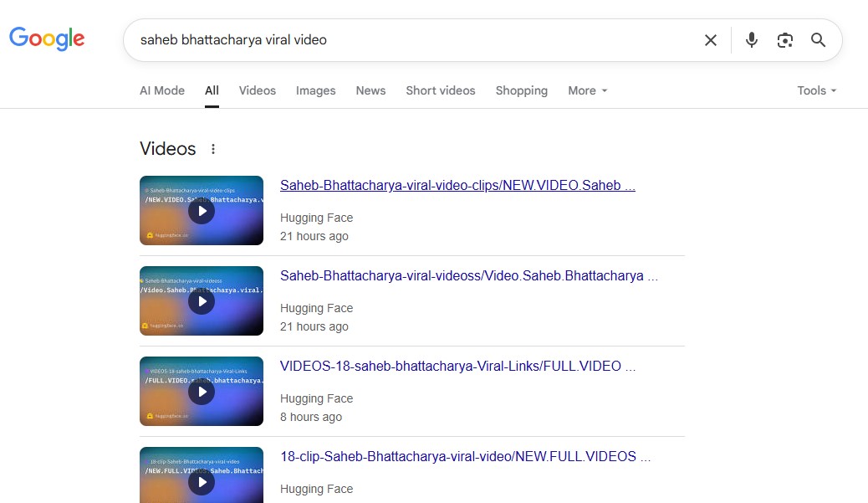The image size is (868, 503).
Task: Open Saheb-Bhattacharya-viral-video-clips result link
Action: click(457, 186)
